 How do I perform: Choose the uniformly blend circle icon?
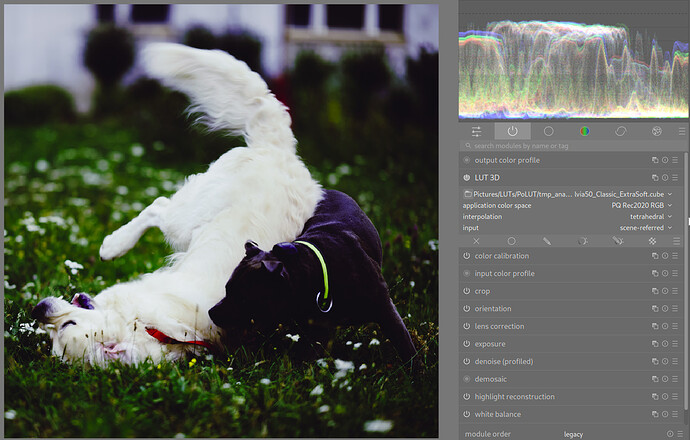tap(511, 241)
